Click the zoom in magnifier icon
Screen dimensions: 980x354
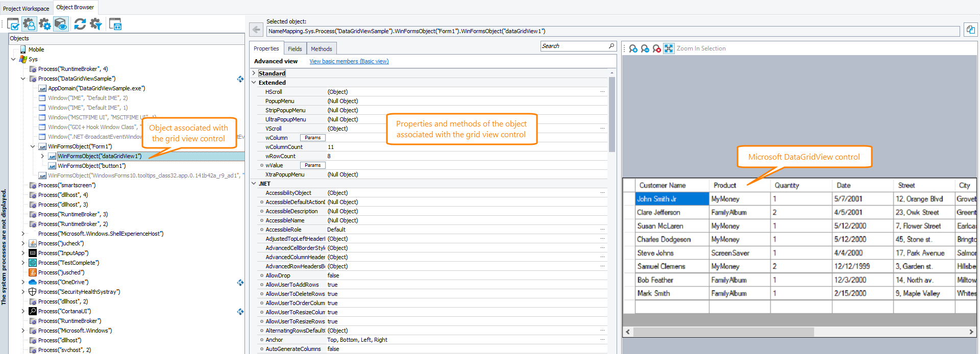(x=633, y=48)
